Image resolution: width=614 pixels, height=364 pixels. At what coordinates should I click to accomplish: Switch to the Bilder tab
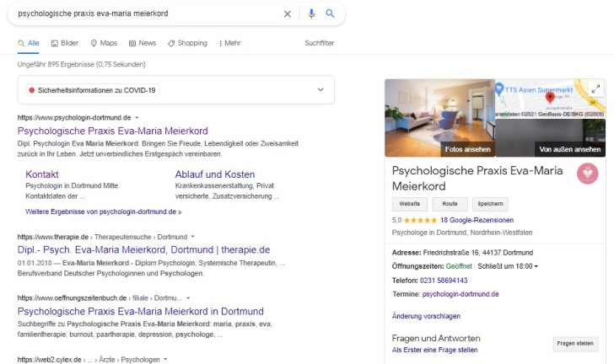65,43
